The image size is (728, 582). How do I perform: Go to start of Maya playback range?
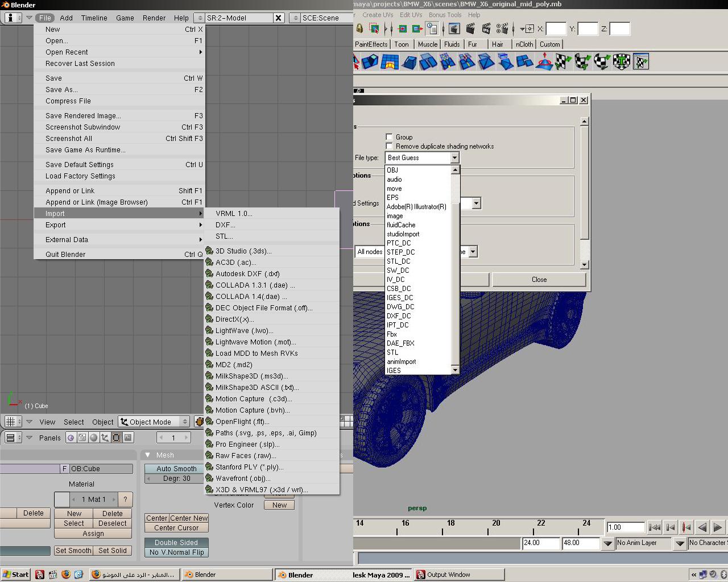pos(655,527)
